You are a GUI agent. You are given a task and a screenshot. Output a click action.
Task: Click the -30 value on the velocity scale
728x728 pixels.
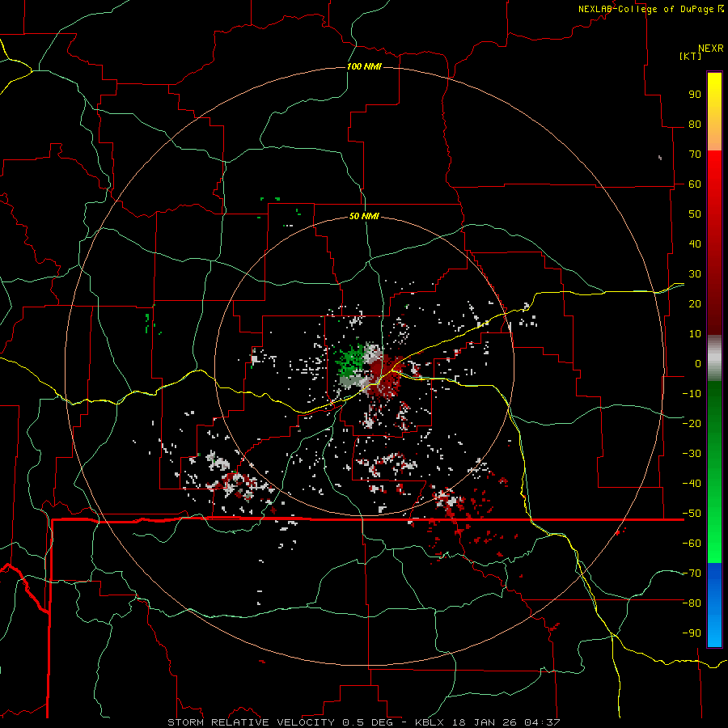tap(692, 454)
